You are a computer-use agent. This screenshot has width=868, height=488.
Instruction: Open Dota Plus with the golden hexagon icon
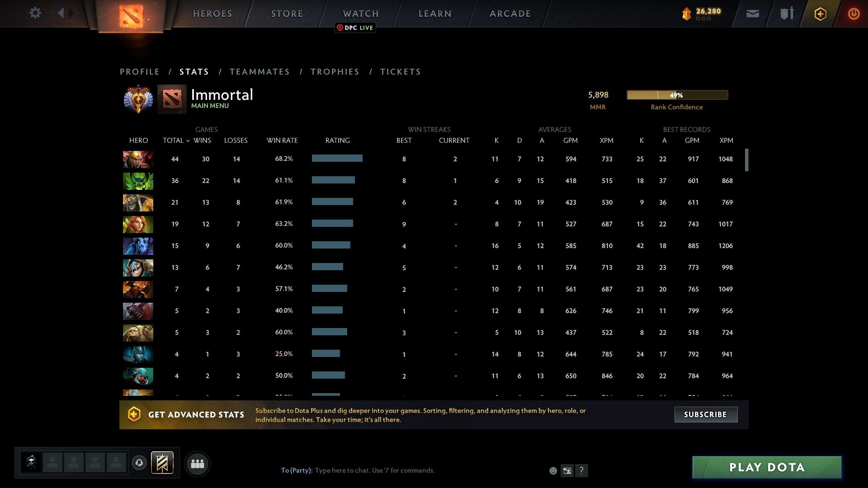tap(820, 14)
